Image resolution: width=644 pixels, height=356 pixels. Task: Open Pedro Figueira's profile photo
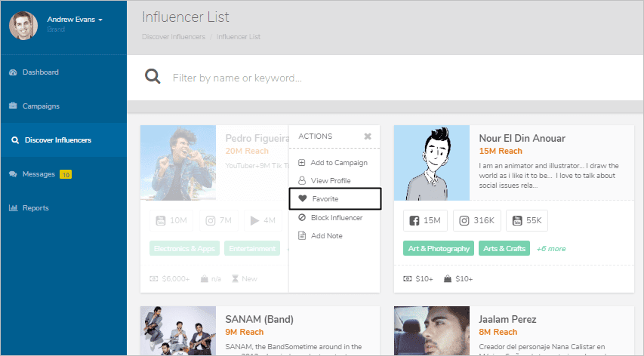(x=178, y=163)
